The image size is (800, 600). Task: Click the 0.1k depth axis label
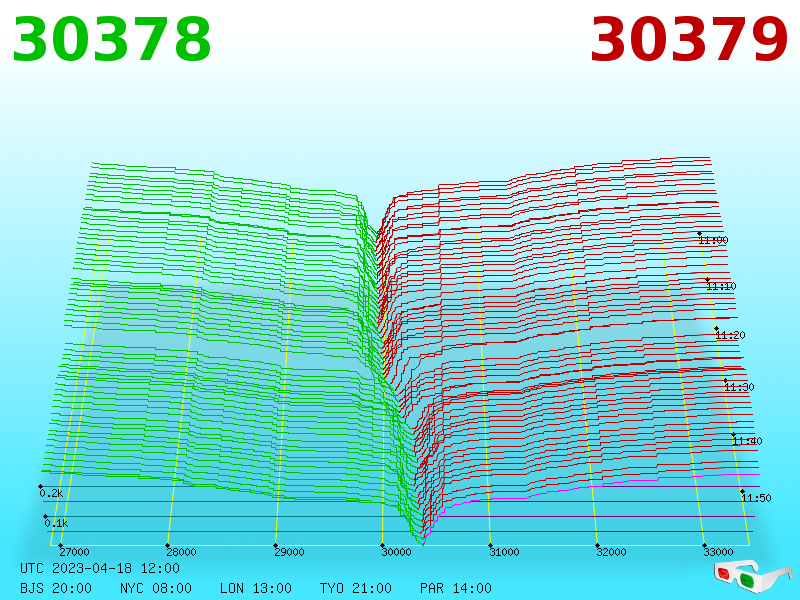tap(56, 523)
